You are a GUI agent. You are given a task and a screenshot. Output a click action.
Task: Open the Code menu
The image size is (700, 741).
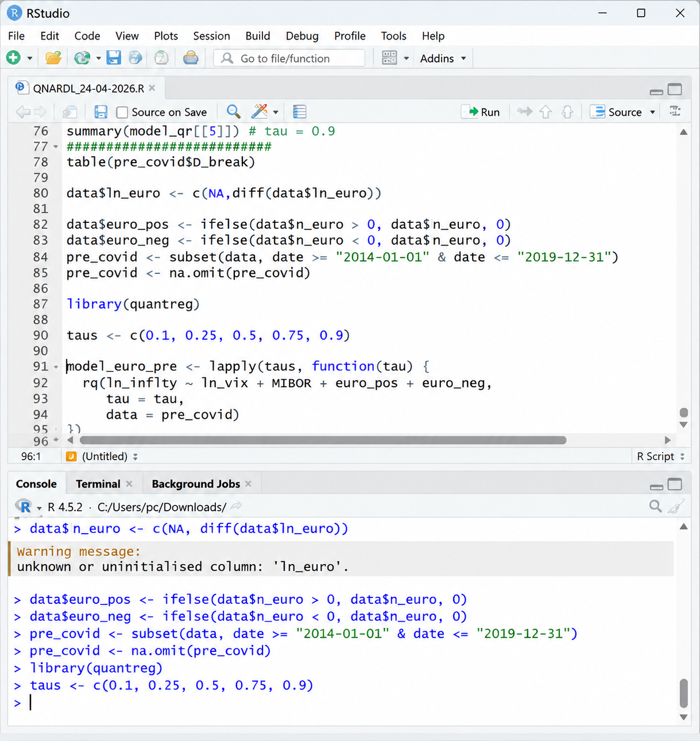pyautogui.click(x=87, y=36)
